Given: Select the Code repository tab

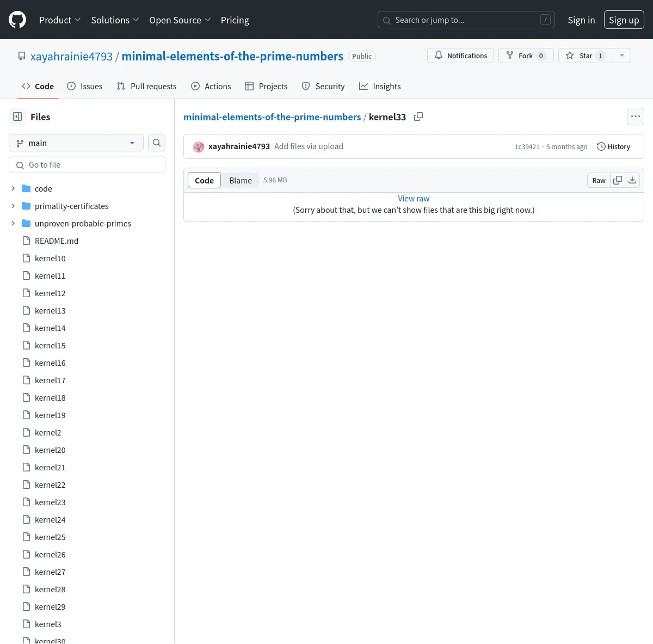Looking at the screenshot, I should tap(38, 86).
